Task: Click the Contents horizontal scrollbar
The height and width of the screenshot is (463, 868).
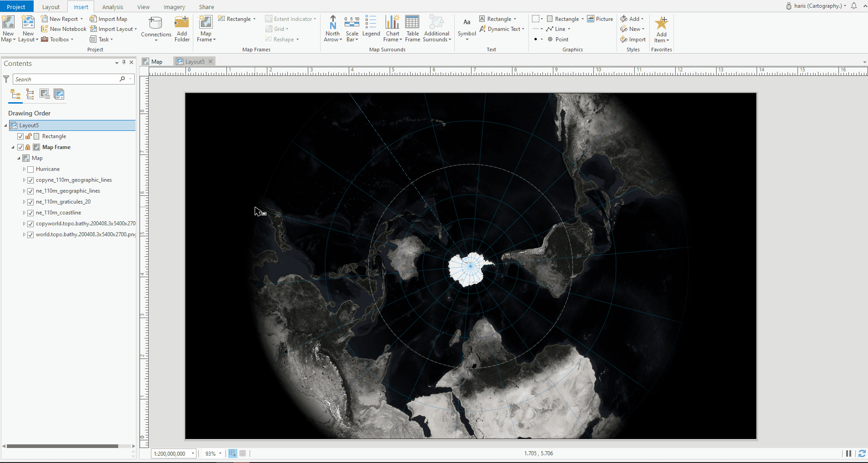Action: click(x=62, y=446)
